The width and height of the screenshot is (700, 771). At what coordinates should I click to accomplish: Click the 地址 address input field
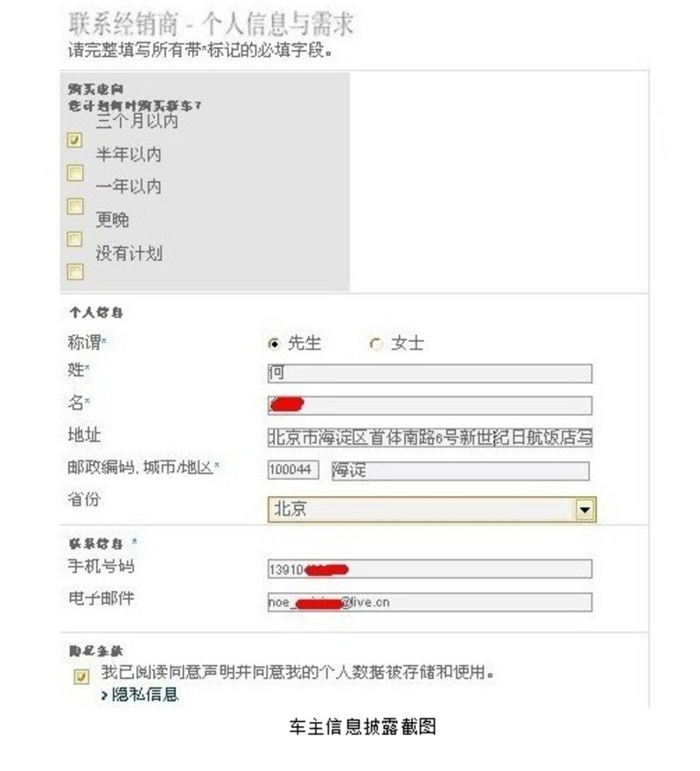point(430,438)
